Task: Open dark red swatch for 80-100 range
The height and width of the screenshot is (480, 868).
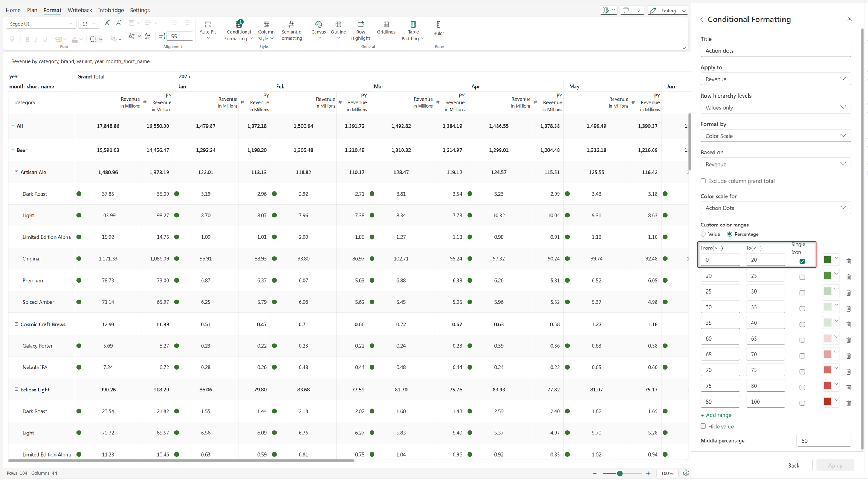Action: point(831,402)
